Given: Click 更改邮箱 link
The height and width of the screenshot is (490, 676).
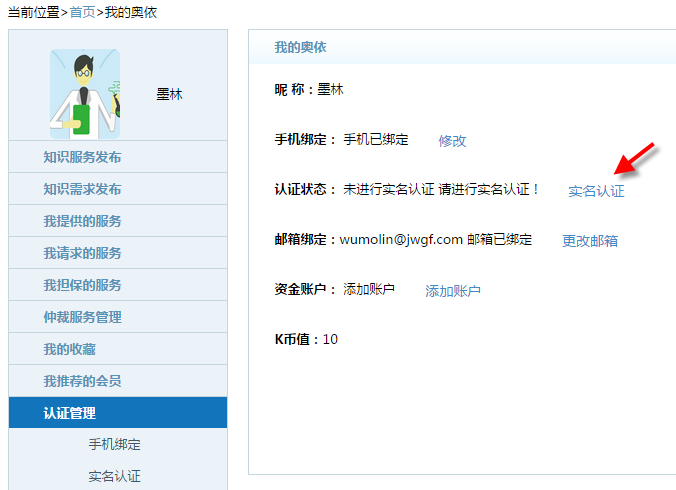Looking at the screenshot, I should coord(590,240).
